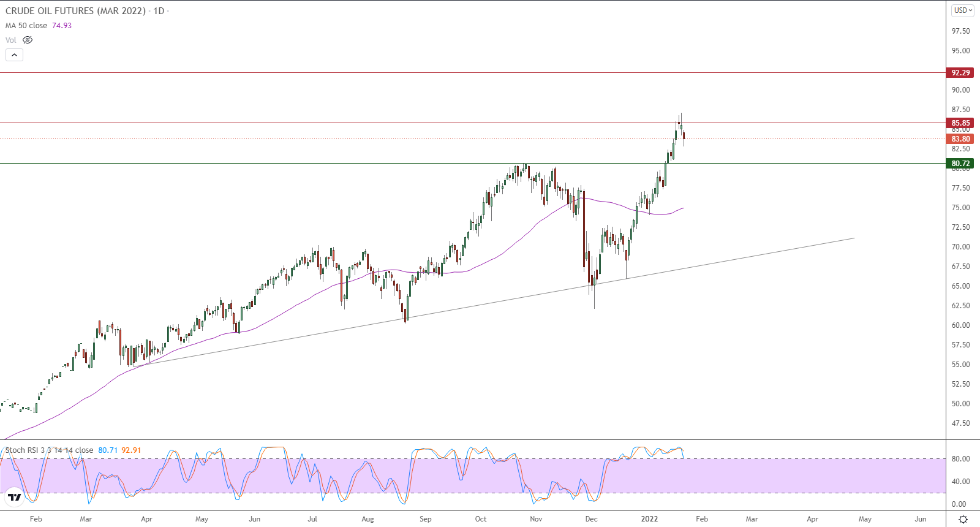Click the Stoch RSI value 92.91

(x=131, y=450)
